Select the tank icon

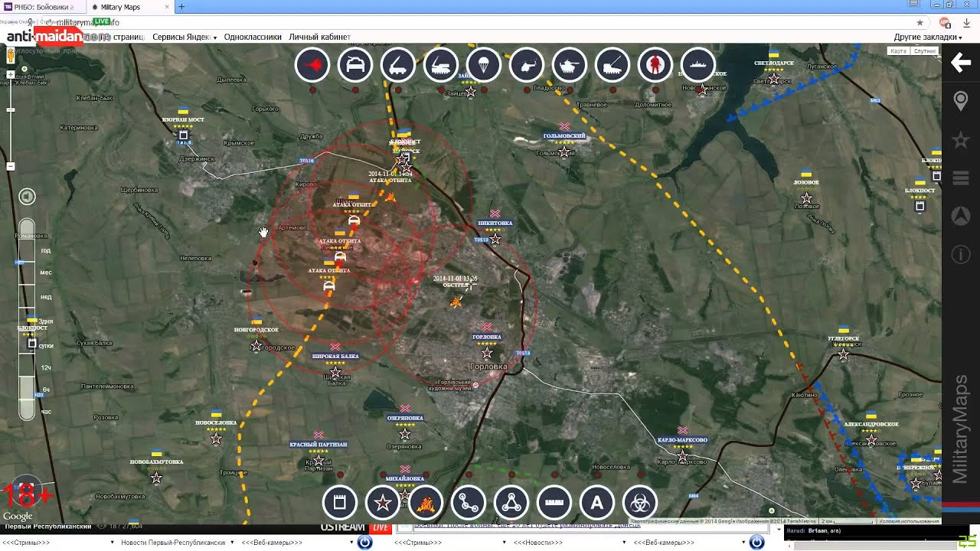click(569, 66)
